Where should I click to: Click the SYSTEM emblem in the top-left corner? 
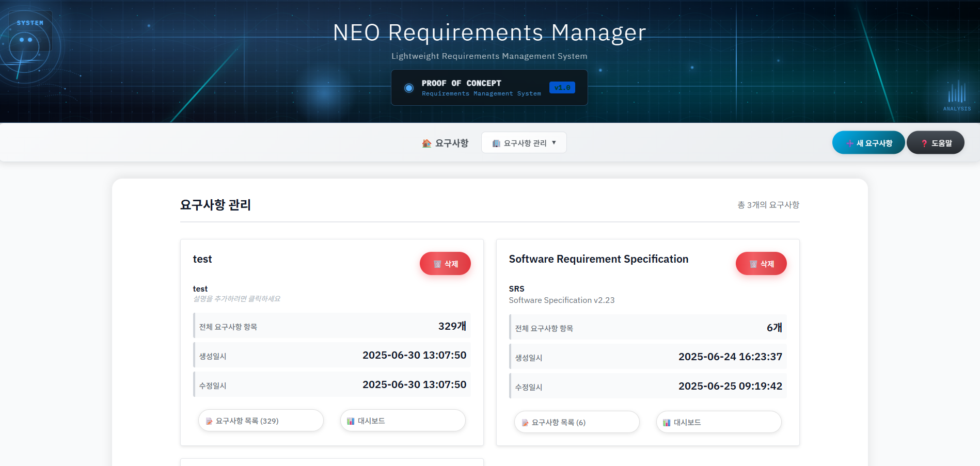coord(29,31)
